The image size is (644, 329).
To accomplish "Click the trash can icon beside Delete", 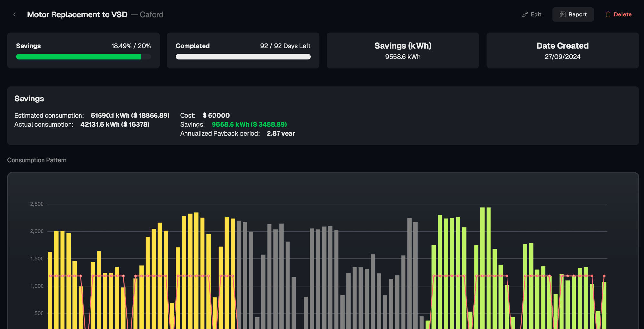I will [608, 14].
